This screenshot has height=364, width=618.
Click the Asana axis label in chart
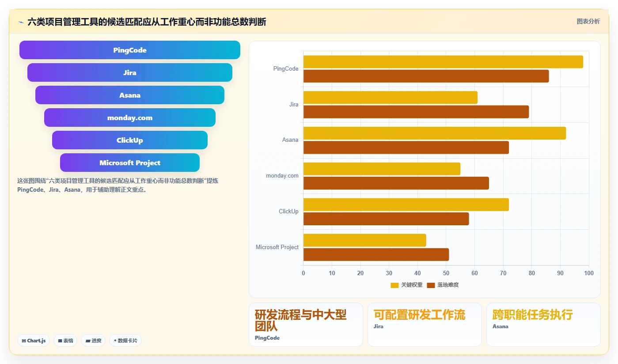pos(290,140)
